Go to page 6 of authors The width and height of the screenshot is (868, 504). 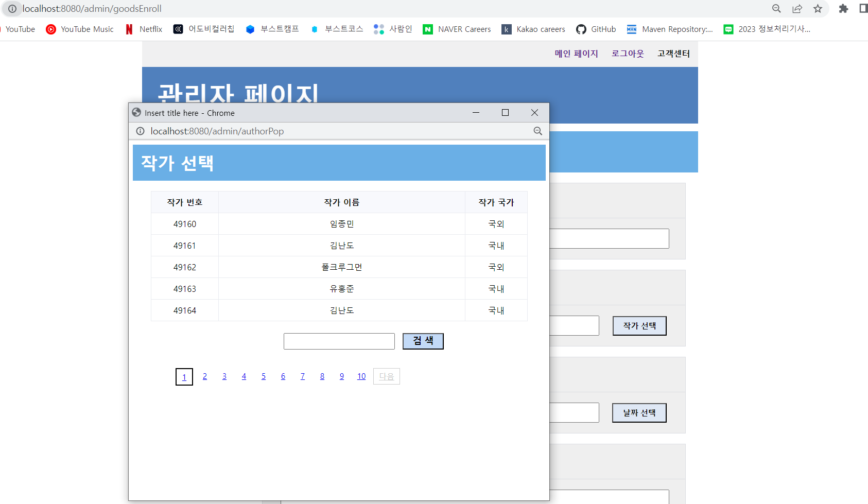click(x=283, y=376)
